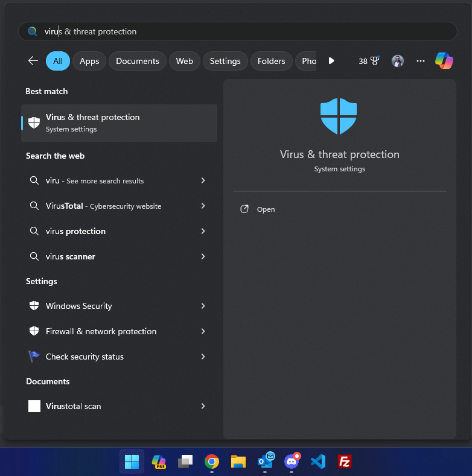The height and width of the screenshot is (476, 472).
Task: Open Google Chrome from the taskbar
Action: click(212, 462)
